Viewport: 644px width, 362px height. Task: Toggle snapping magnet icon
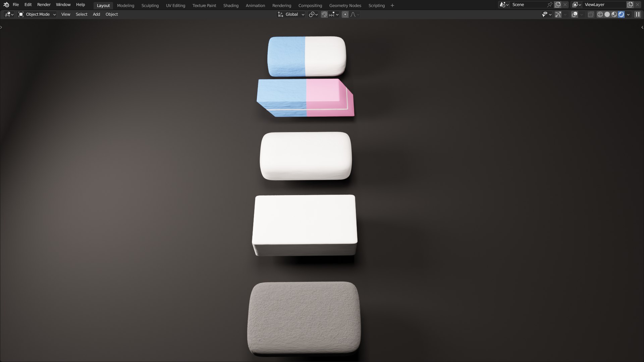click(x=324, y=14)
